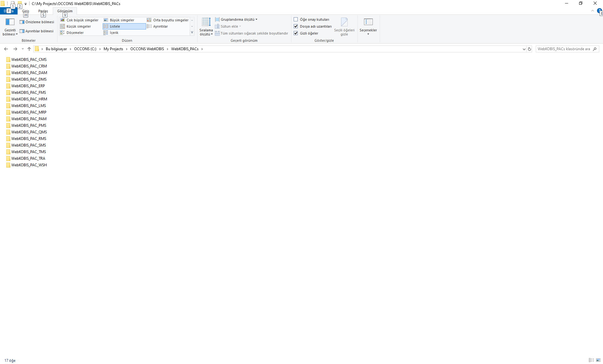
Task: Open Seçenekler folder options icon
Action: click(x=368, y=22)
